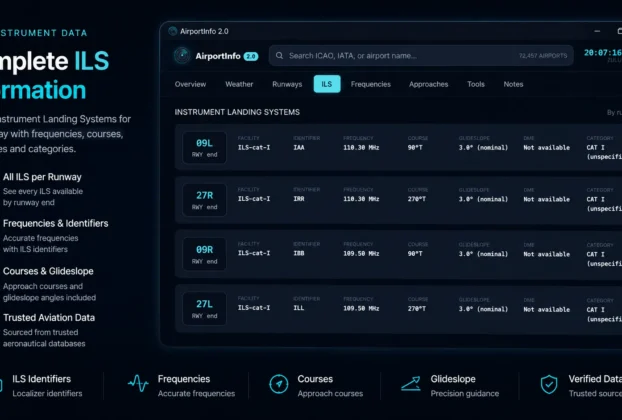Select the 27L runway end card
This screenshot has width=622, height=420.
tap(204, 309)
